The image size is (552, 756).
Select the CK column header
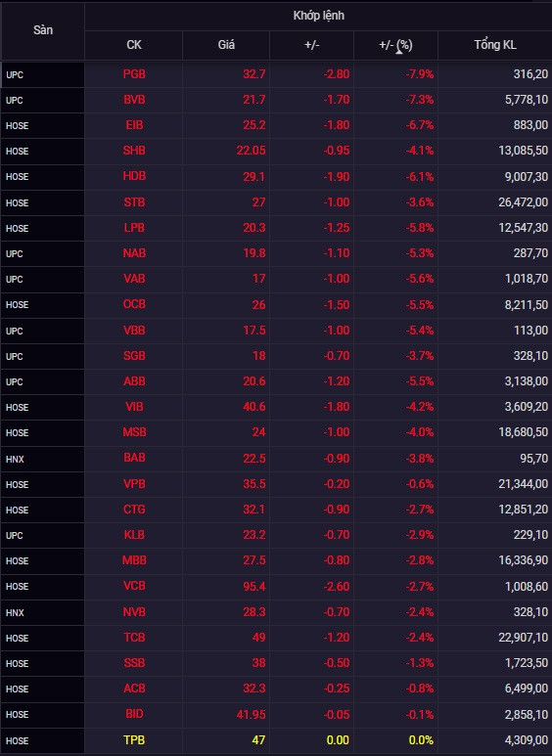[134, 45]
